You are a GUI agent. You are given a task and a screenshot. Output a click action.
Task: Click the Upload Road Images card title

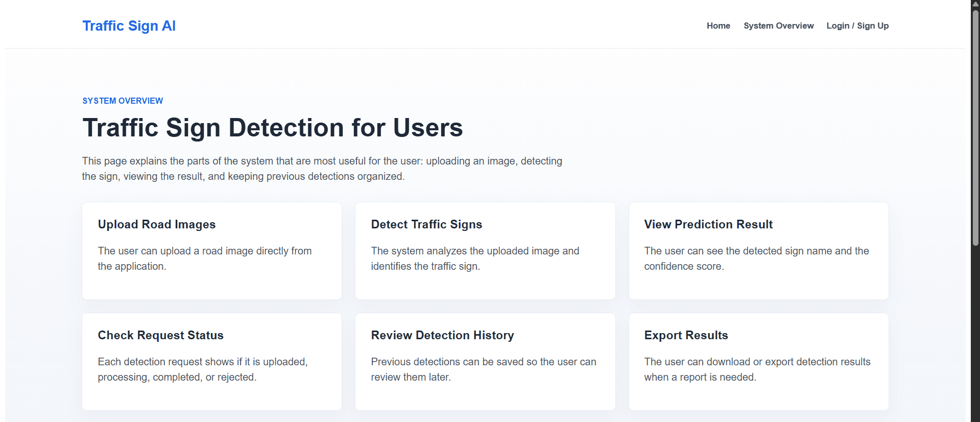point(157,224)
